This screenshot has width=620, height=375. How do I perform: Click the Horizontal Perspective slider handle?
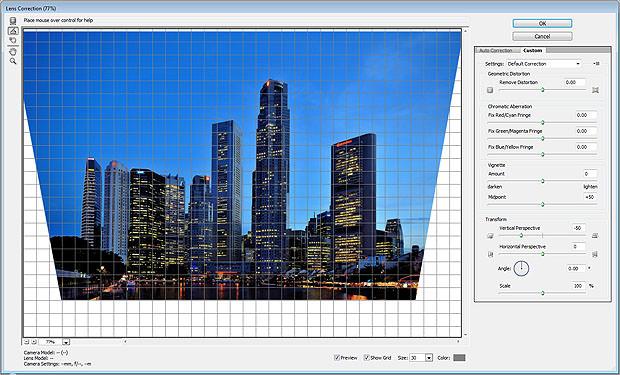(542, 254)
